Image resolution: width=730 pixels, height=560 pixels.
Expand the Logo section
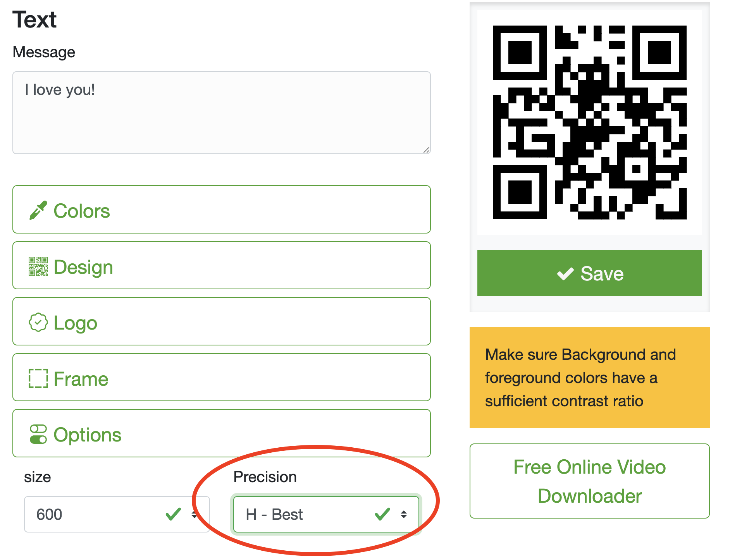[x=222, y=321]
